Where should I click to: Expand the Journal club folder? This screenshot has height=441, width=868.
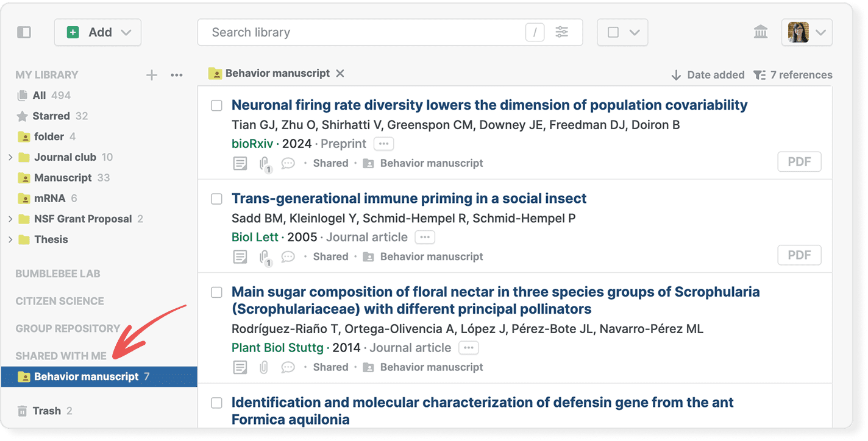[x=10, y=157]
